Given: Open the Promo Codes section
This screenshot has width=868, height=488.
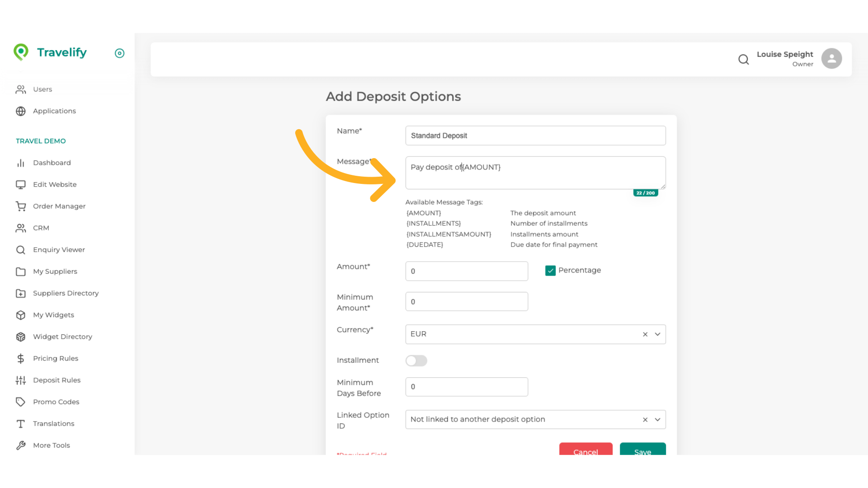Looking at the screenshot, I should coord(56,402).
